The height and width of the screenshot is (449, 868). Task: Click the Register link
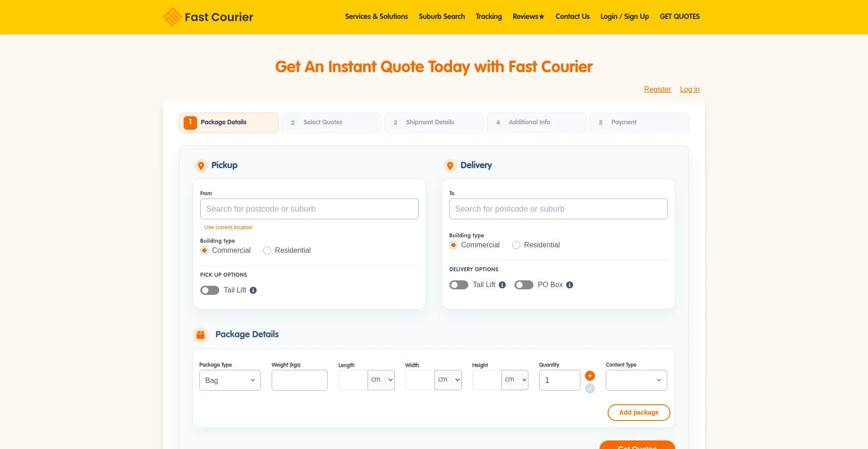(657, 90)
